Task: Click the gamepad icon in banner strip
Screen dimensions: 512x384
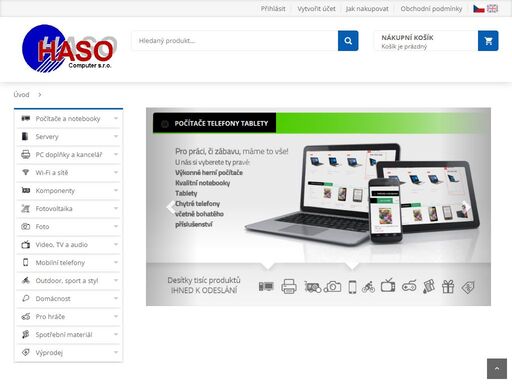Action: click(409, 286)
